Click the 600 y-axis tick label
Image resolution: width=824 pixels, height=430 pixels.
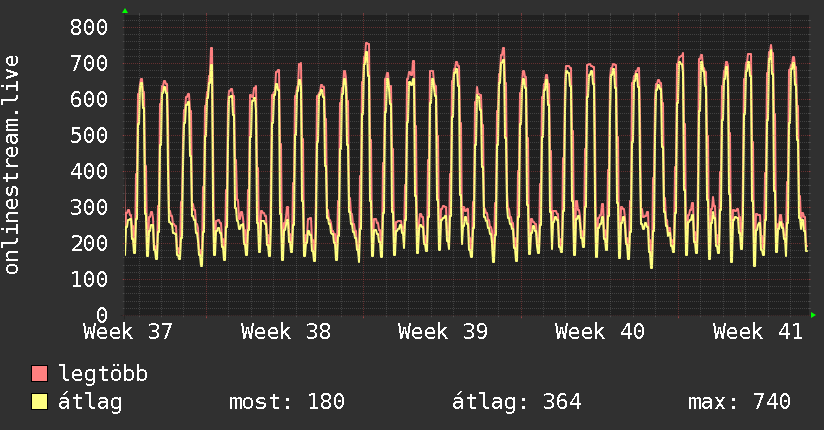(x=89, y=99)
